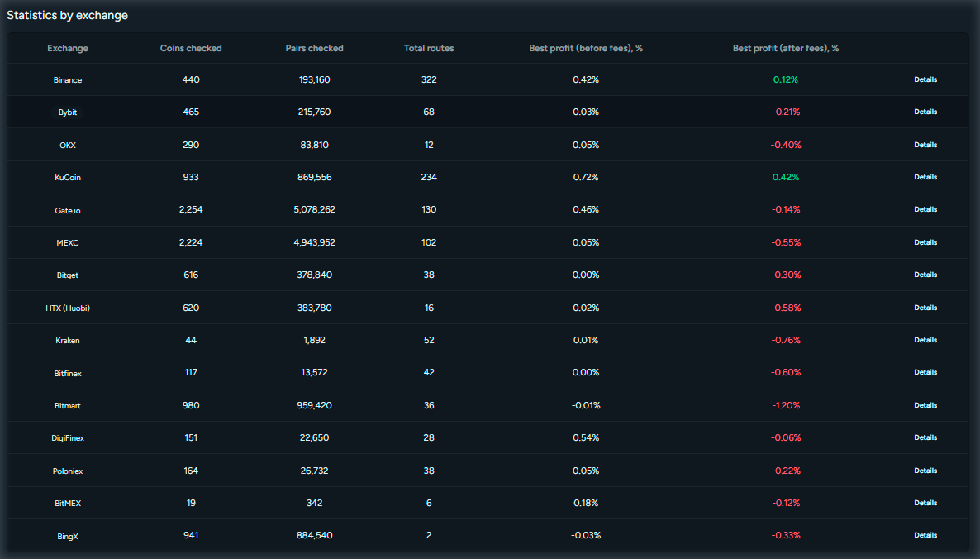Open the HTX (Huobi) exchange page

(68, 307)
